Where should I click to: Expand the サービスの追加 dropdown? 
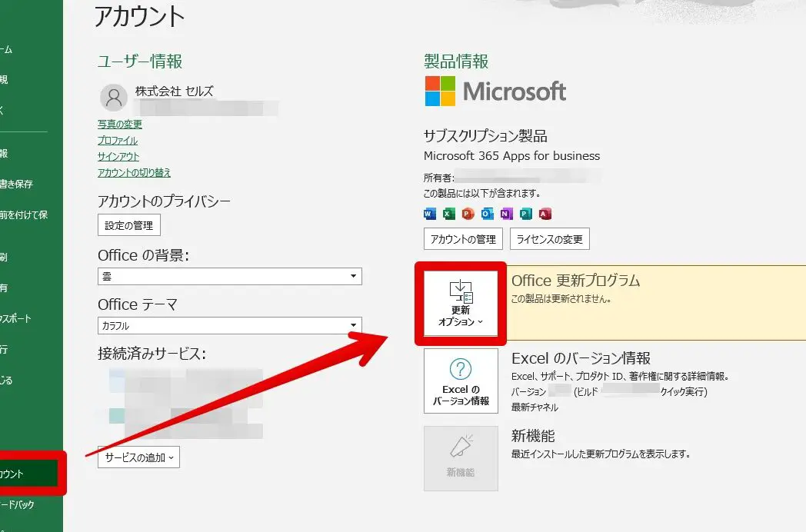click(138, 457)
